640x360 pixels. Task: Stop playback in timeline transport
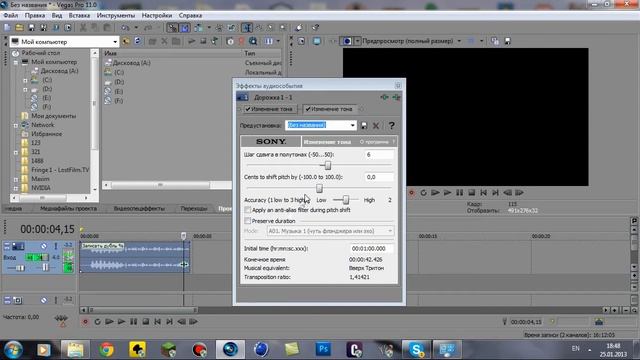pyautogui.click(x=145, y=322)
